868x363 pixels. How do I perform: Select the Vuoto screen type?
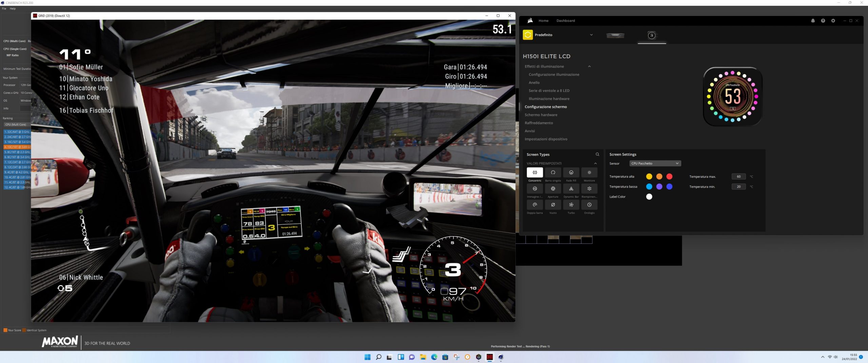553,205
